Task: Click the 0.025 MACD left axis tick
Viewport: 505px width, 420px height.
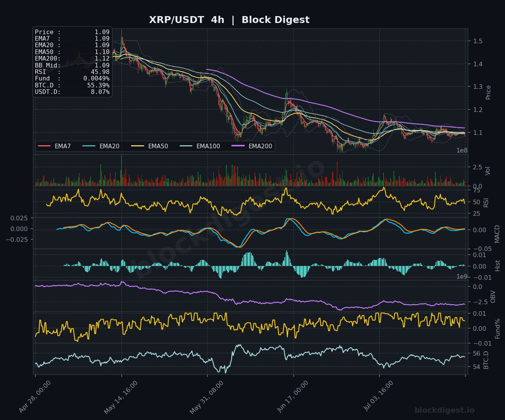Action: (x=19, y=218)
